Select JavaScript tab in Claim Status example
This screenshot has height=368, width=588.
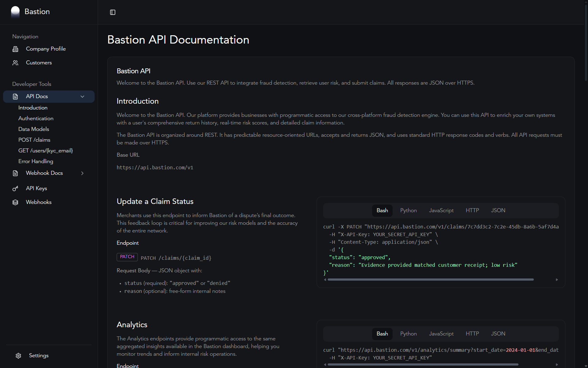441,210
